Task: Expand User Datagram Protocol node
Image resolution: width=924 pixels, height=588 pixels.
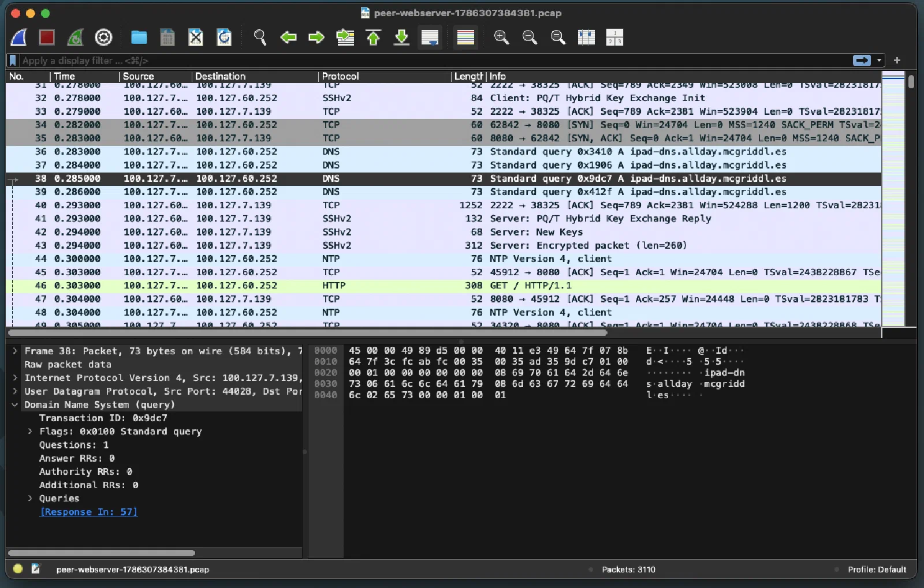Action: [x=15, y=391]
